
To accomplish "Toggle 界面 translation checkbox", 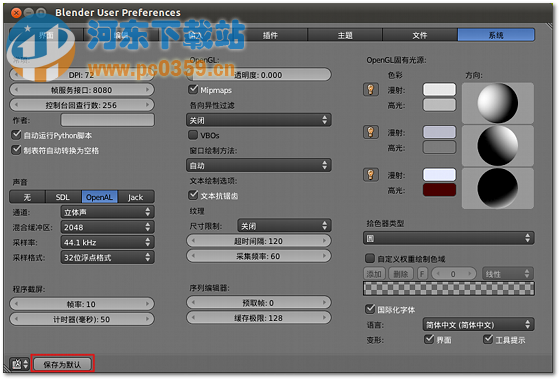I will [429, 339].
